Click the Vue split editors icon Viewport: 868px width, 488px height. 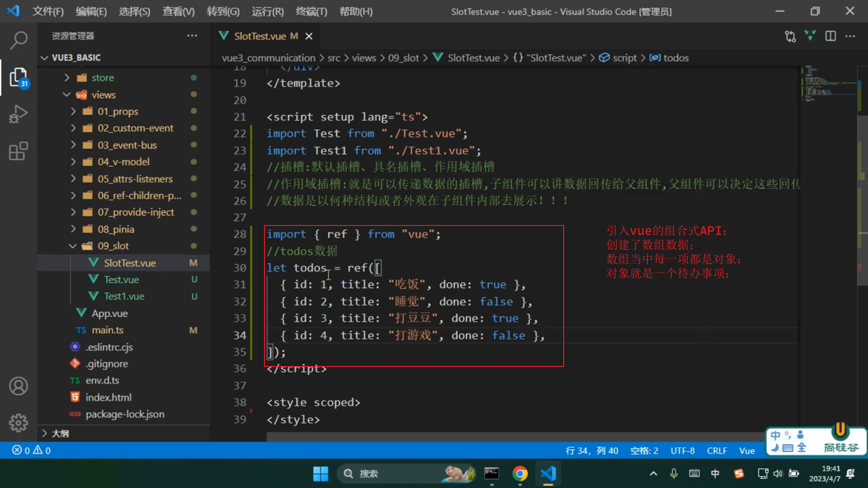pos(810,36)
